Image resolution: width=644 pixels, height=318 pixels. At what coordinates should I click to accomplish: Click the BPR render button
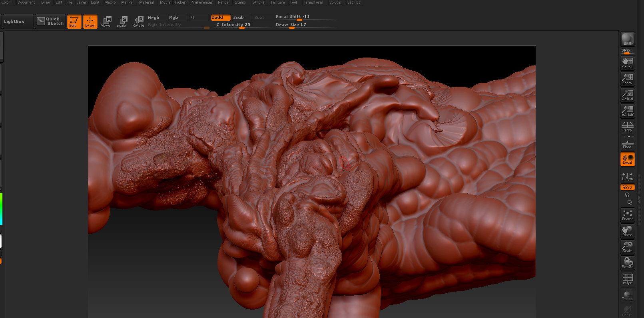(627, 39)
